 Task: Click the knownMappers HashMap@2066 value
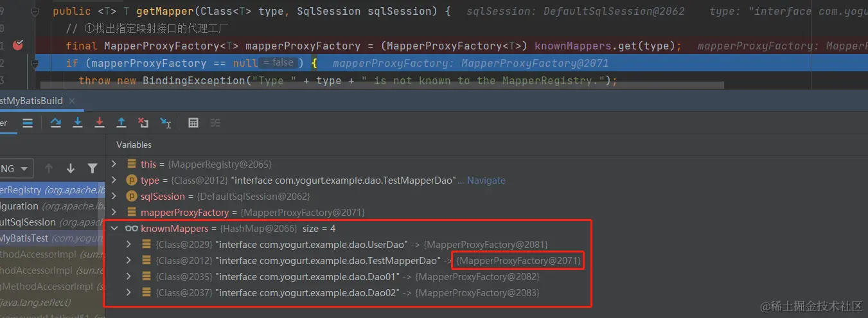coord(258,229)
